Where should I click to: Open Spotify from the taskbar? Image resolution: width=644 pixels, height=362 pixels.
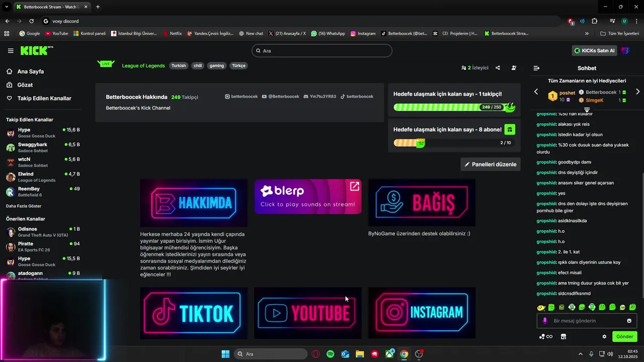(x=331, y=354)
